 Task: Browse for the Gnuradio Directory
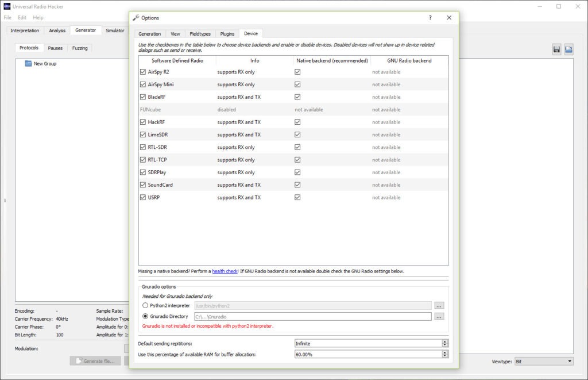pos(439,317)
